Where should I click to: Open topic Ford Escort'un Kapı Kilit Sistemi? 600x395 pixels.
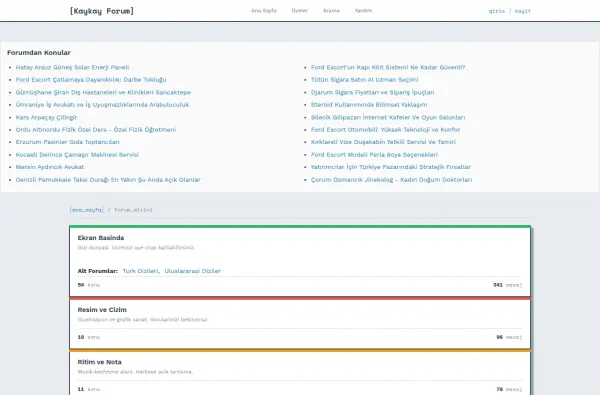point(388,67)
